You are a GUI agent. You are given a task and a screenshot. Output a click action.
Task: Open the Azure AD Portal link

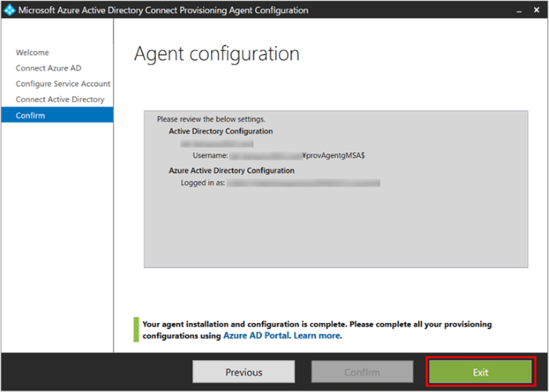(x=256, y=336)
